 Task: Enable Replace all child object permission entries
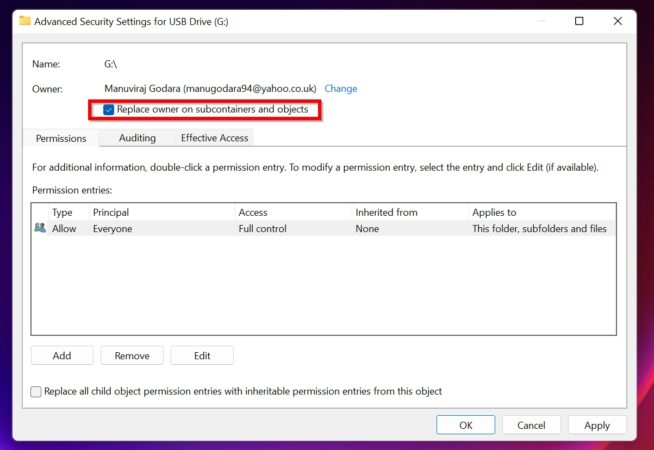[x=37, y=392]
